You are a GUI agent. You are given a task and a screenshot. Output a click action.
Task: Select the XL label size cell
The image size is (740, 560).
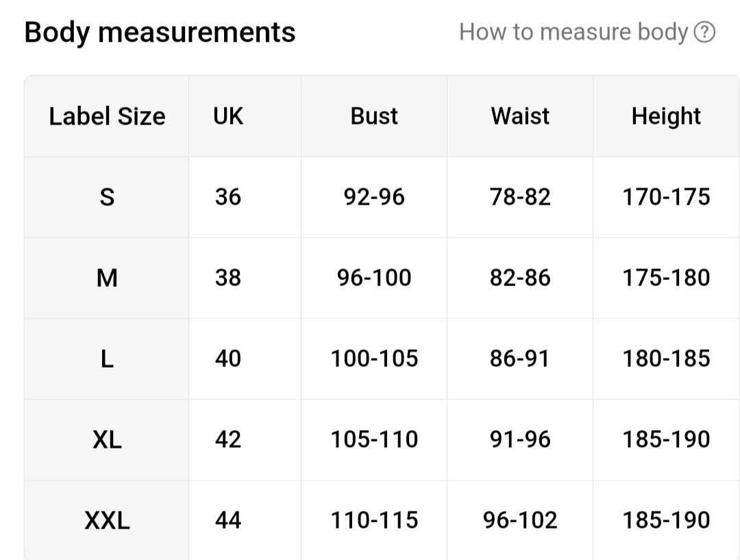(107, 440)
